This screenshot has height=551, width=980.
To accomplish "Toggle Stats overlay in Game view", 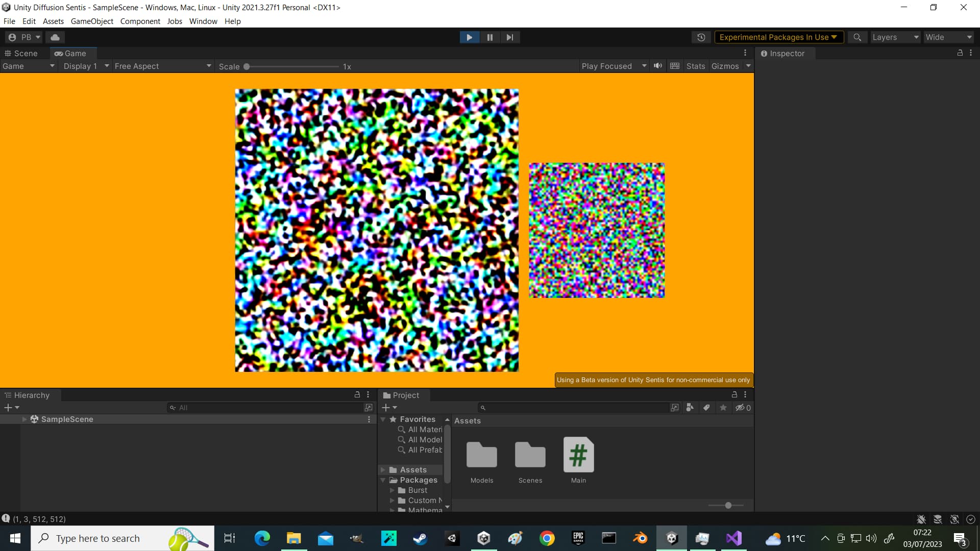I will point(696,66).
